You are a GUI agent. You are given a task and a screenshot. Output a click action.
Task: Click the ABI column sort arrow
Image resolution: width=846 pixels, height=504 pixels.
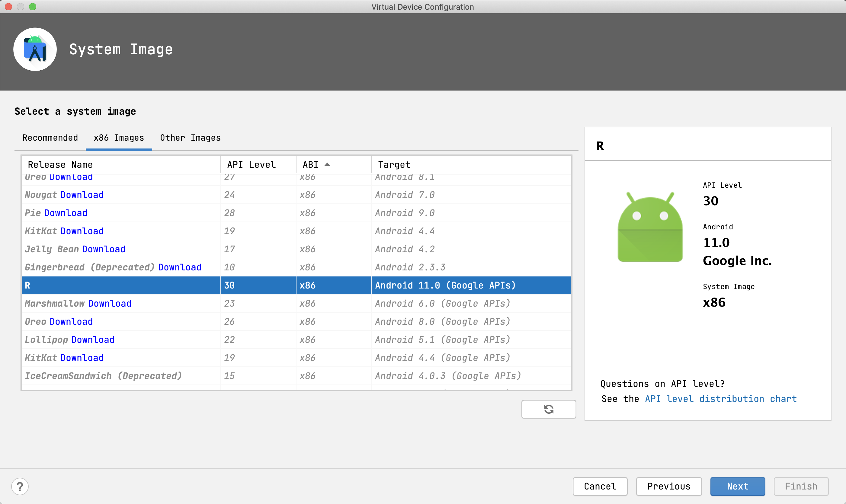327,165
